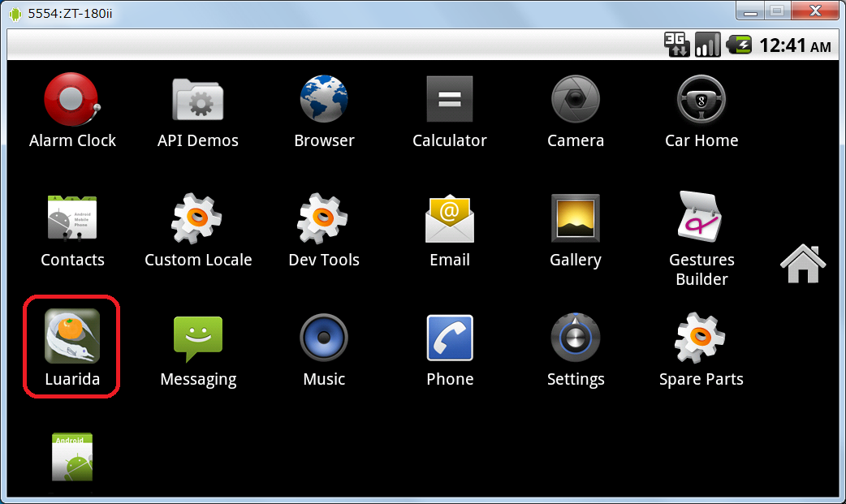Open the Camera app
Viewport: 846px width, 504px height.
coord(576,99)
